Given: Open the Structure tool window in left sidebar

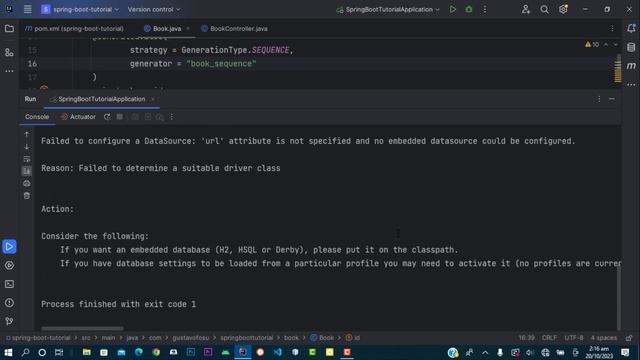Looking at the screenshot, I should point(9,52).
